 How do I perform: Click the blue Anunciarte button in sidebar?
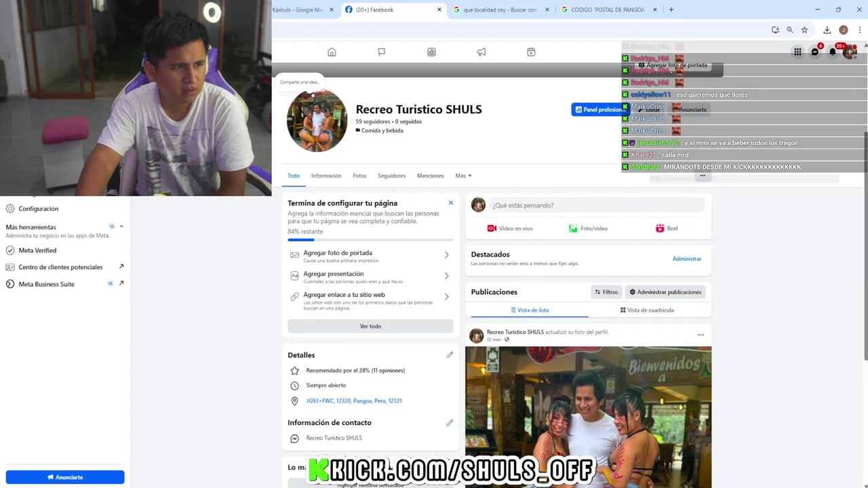click(65, 477)
